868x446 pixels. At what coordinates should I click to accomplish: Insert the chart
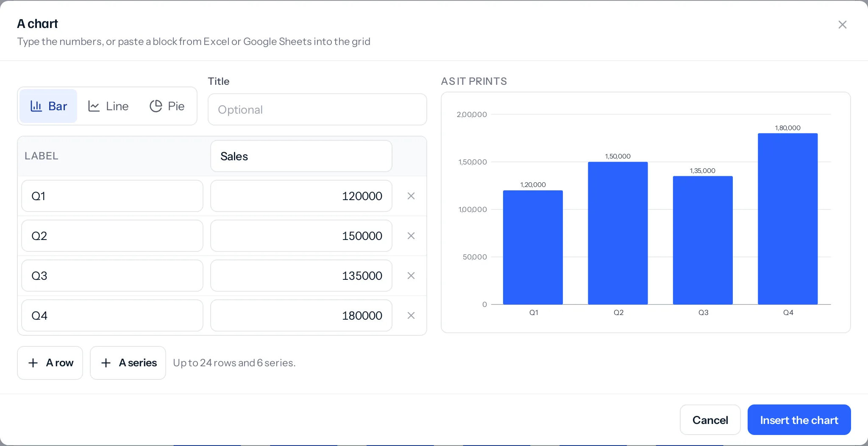[x=799, y=420]
